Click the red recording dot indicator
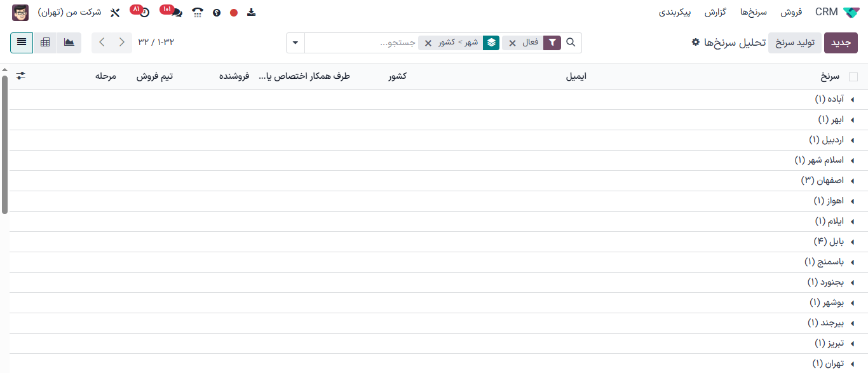 234,12
